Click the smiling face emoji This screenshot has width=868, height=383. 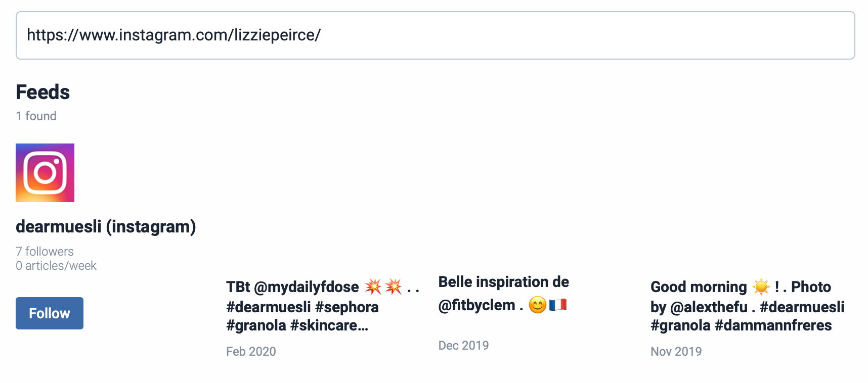click(x=537, y=305)
